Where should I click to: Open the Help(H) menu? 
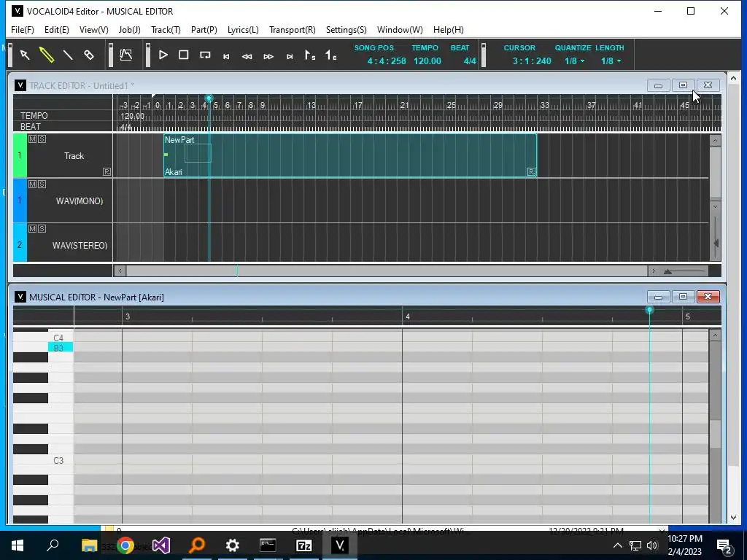(x=449, y=29)
